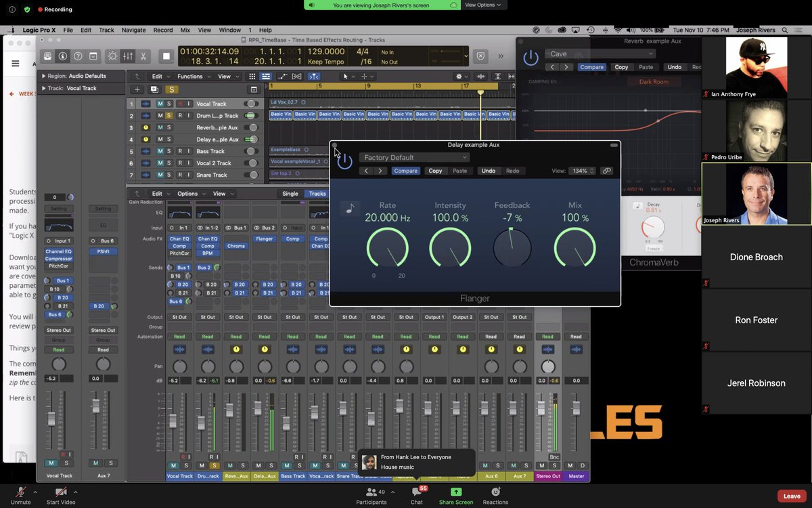
Task: Toggle the Inspector icon in Logic toolbar
Action: click(63, 56)
